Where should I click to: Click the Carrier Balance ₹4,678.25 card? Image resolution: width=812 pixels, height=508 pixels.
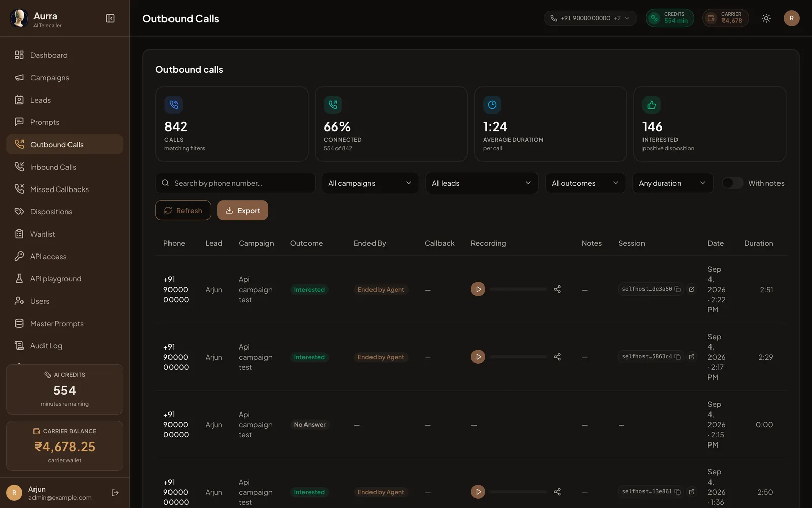(64, 446)
